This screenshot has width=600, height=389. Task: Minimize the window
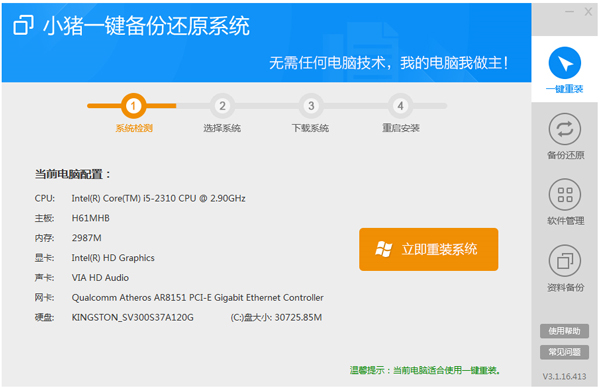click(569, 12)
